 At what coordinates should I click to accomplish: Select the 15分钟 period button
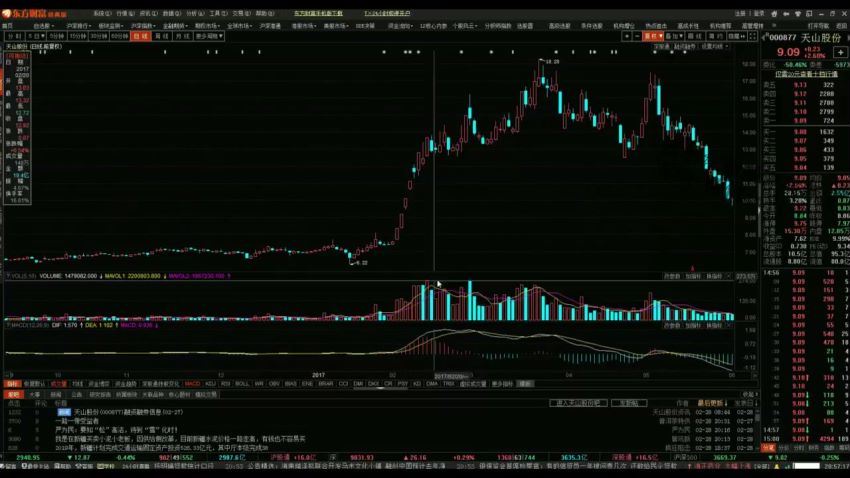(x=78, y=36)
